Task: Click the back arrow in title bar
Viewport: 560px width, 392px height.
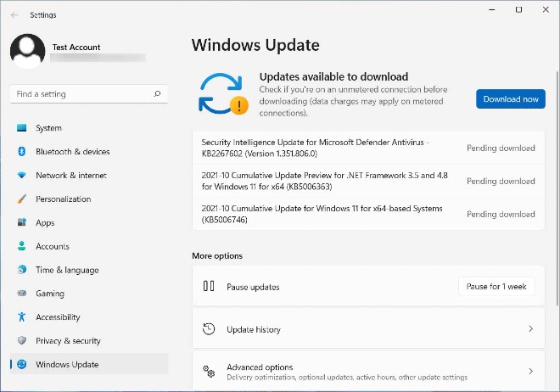Action: (14, 14)
